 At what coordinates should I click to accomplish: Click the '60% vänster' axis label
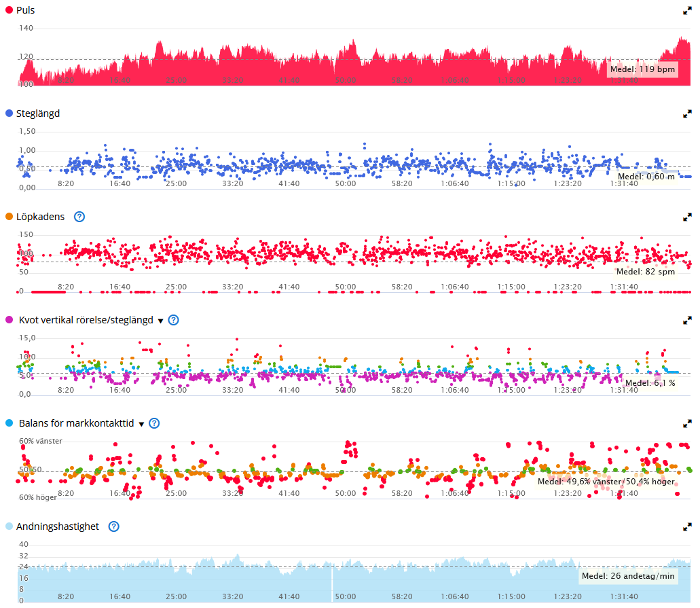coord(41,441)
